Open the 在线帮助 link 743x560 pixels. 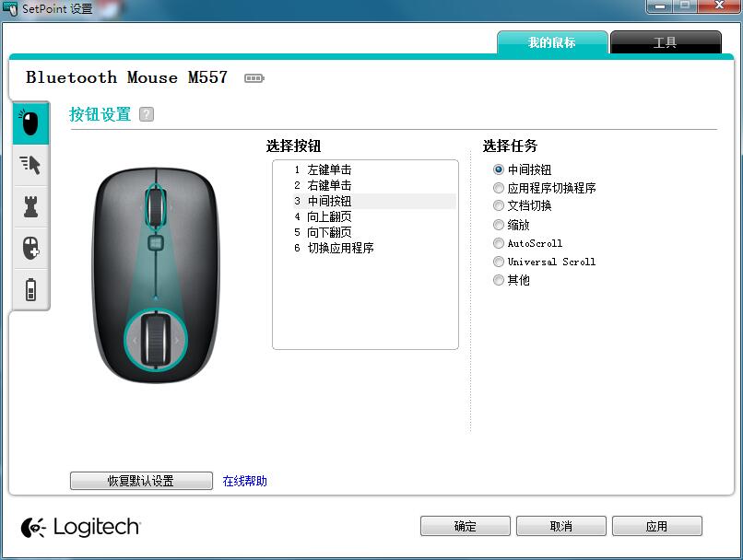[244, 481]
